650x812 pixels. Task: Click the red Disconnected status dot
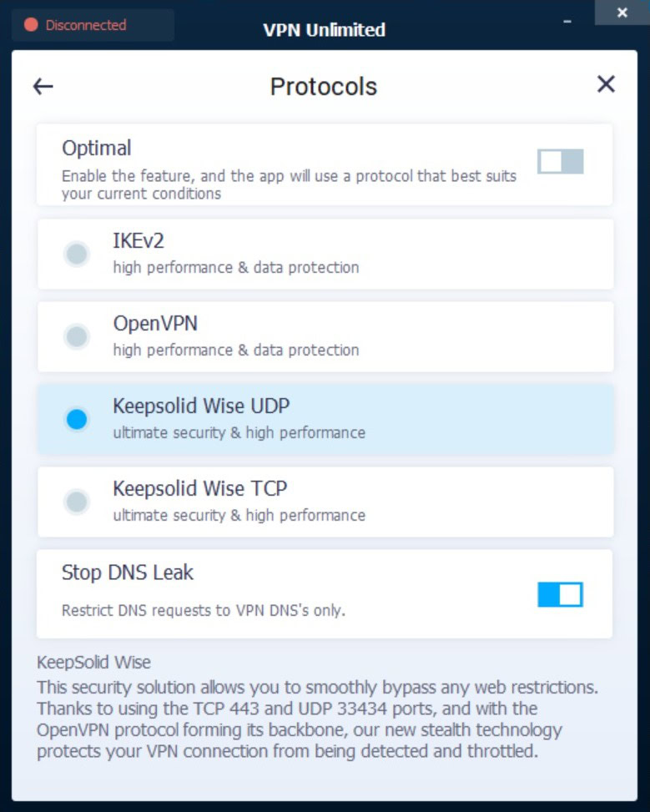(x=32, y=25)
